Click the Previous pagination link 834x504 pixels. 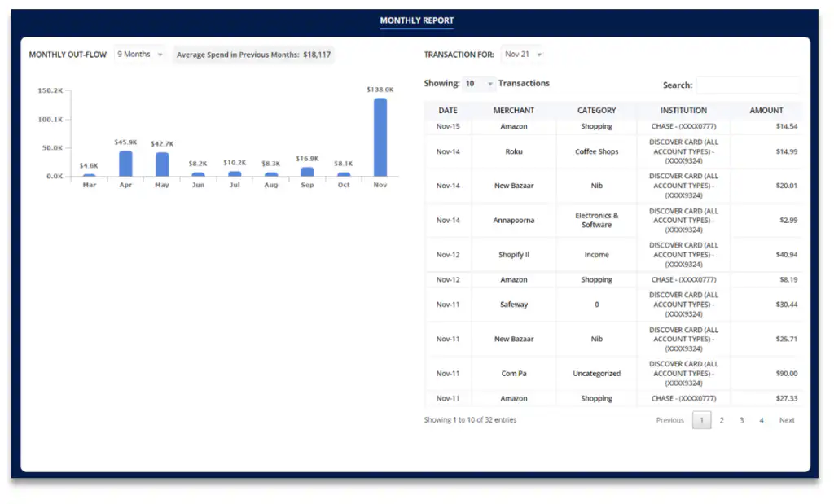point(669,421)
